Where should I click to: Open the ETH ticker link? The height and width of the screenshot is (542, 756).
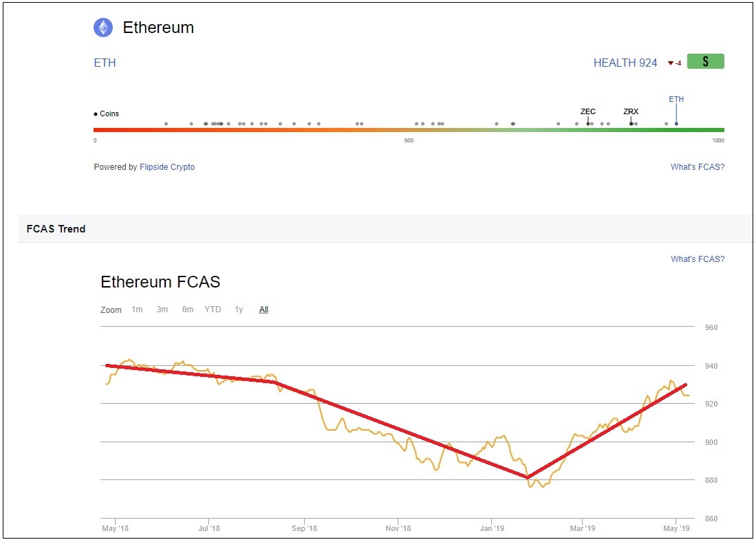pos(105,63)
